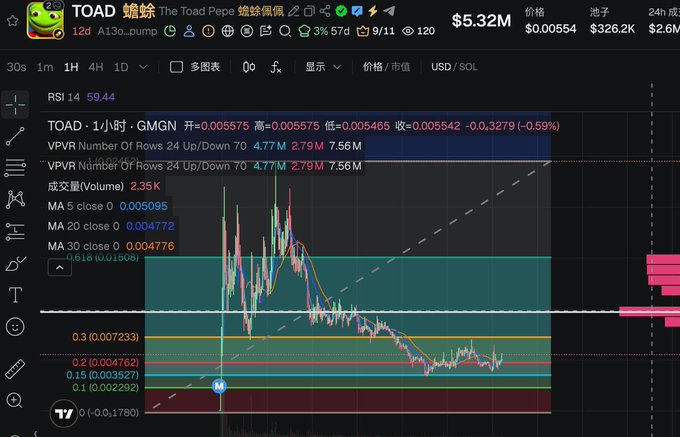680x437 pixels.
Task: Click the magnifier search icon in token row
Action: pos(285,31)
